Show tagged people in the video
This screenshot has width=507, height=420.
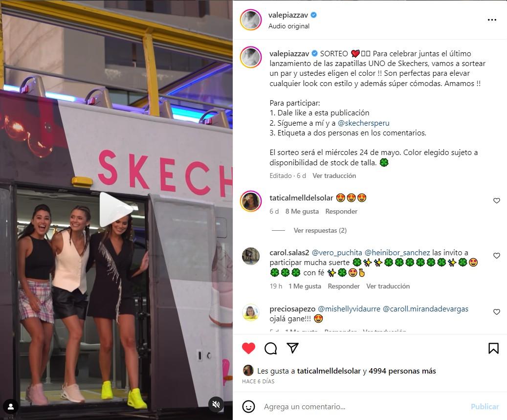click(x=11, y=406)
